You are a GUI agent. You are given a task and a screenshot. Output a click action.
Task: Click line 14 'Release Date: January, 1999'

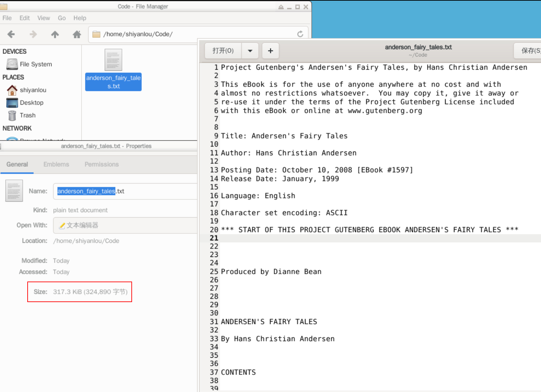click(x=280, y=178)
